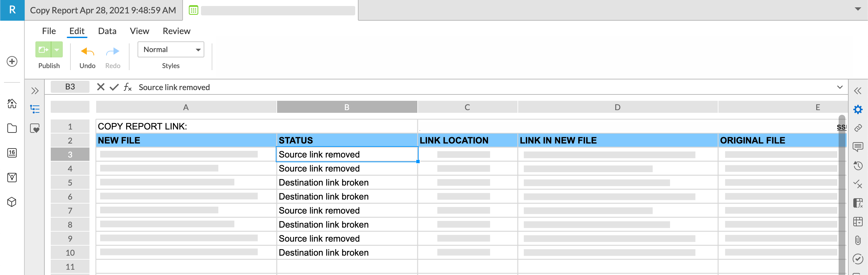This screenshot has width=868, height=275.
Task: Click the check and X validation icon
Action: coord(858,184)
